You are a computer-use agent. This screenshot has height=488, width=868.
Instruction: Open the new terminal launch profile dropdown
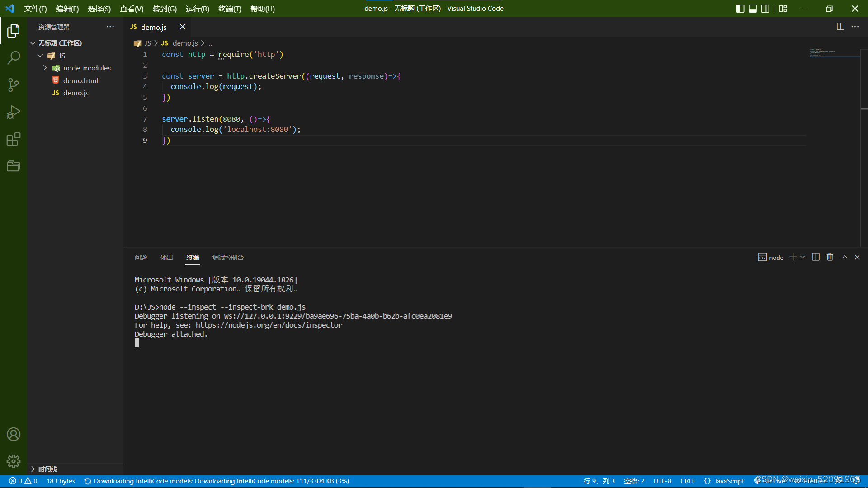(802, 257)
